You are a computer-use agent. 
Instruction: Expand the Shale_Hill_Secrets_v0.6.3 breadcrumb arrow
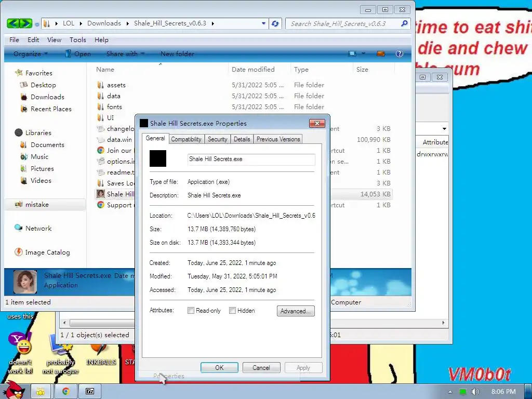pyautogui.click(x=212, y=23)
